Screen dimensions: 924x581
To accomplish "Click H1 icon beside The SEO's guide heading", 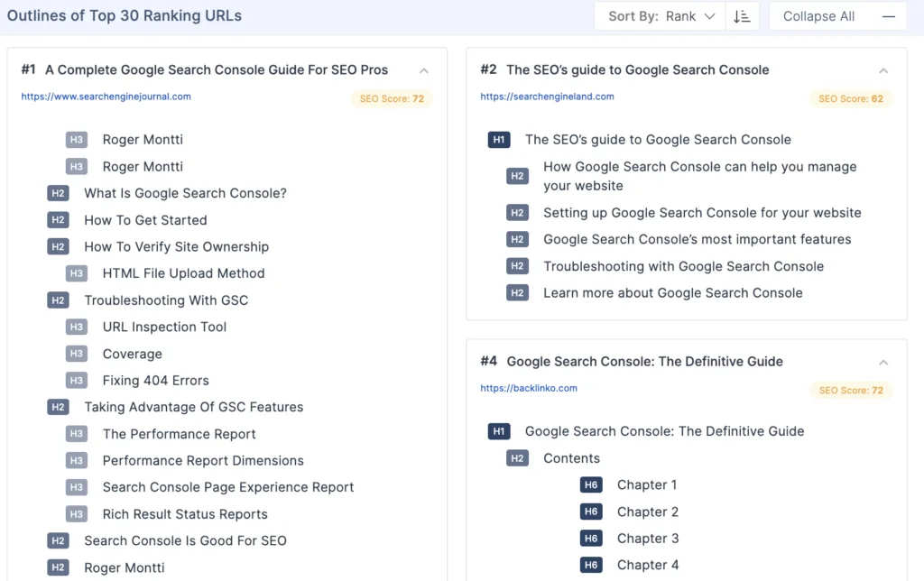I will pos(498,140).
